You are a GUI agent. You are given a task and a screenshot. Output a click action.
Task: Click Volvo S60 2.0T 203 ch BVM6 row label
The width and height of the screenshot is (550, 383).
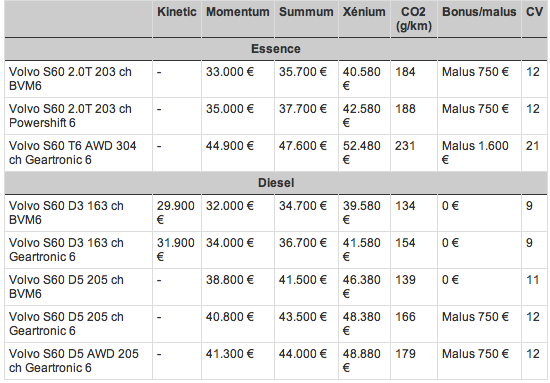(x=70, y=79)
